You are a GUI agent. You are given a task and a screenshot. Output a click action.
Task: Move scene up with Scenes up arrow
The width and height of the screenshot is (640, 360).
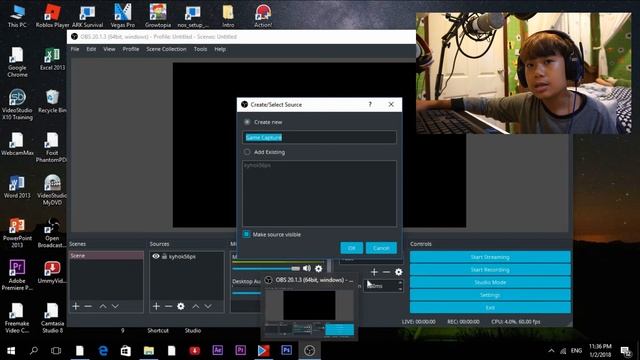coord(103,306)
